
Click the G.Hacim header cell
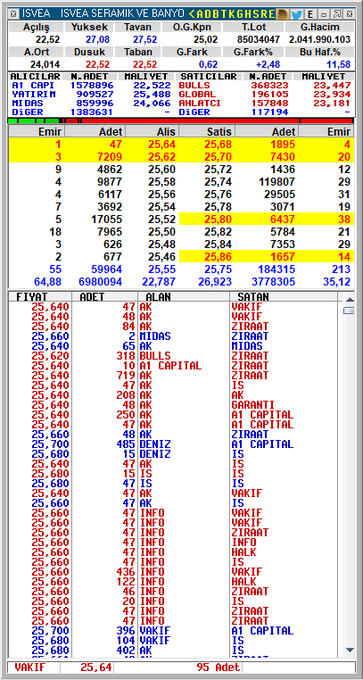coord(320,27)
